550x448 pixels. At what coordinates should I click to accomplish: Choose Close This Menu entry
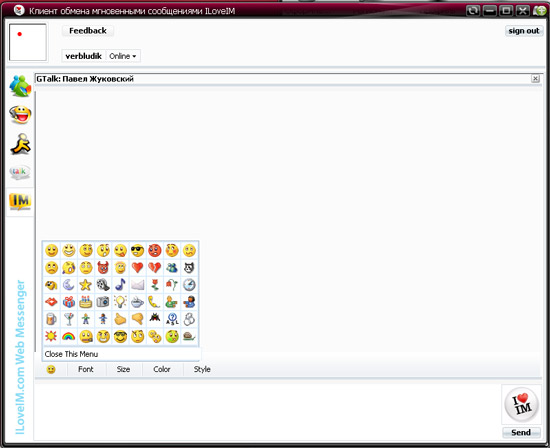pos(71,354)
